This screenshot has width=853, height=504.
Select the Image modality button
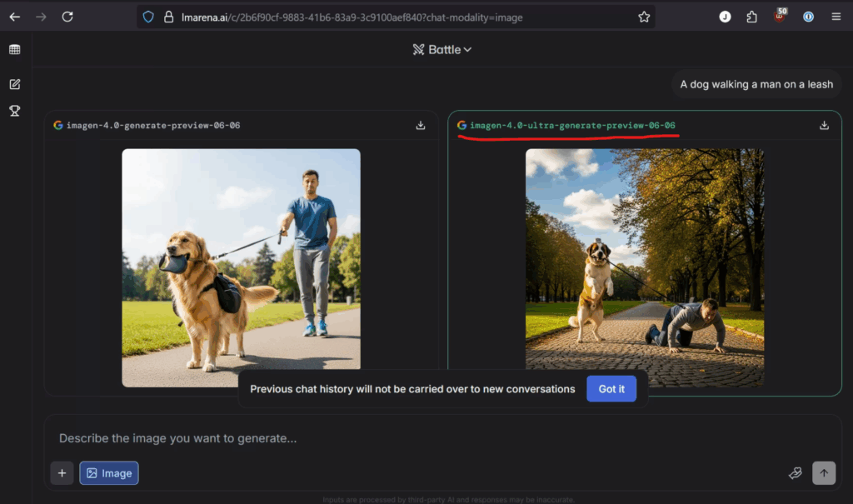[x=108, y=472]
